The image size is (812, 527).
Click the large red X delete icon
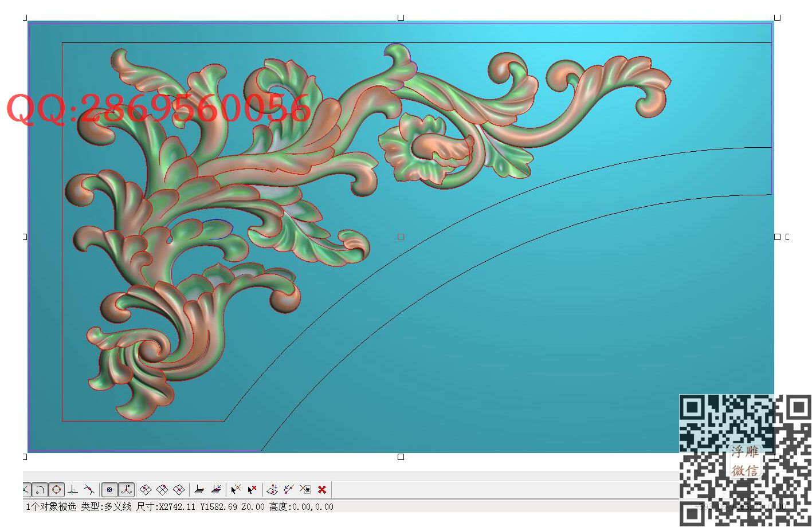coord(322,490)
